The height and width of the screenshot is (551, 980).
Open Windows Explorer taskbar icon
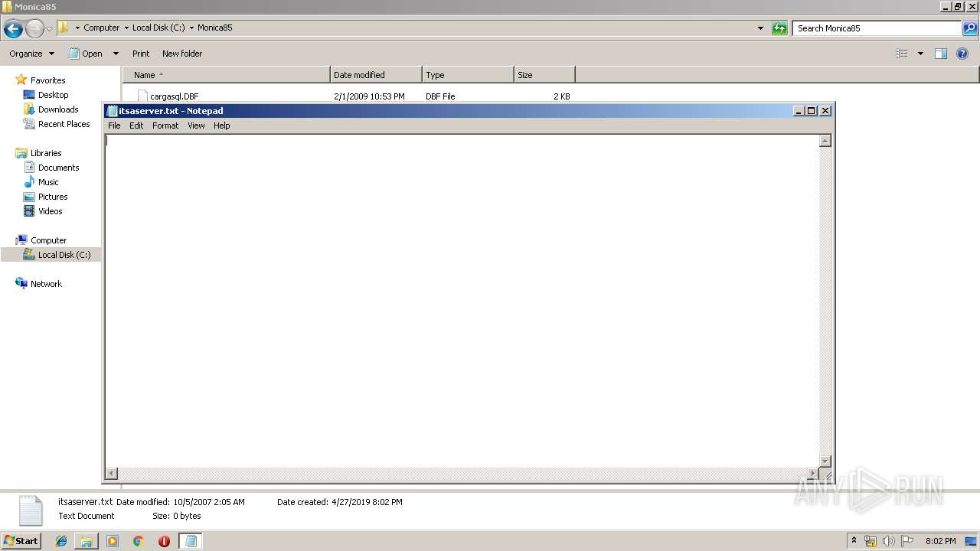click(87, 541)
